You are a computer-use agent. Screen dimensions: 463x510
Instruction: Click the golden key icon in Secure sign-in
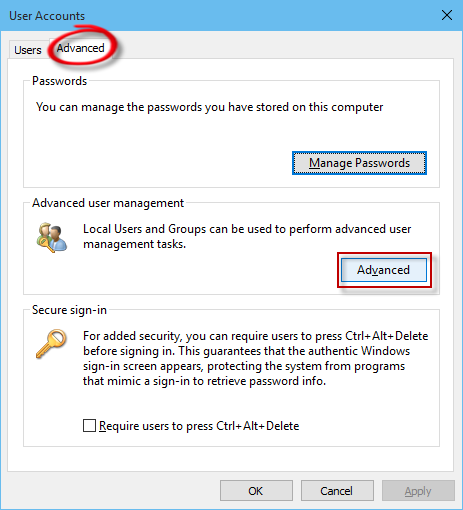51,344
